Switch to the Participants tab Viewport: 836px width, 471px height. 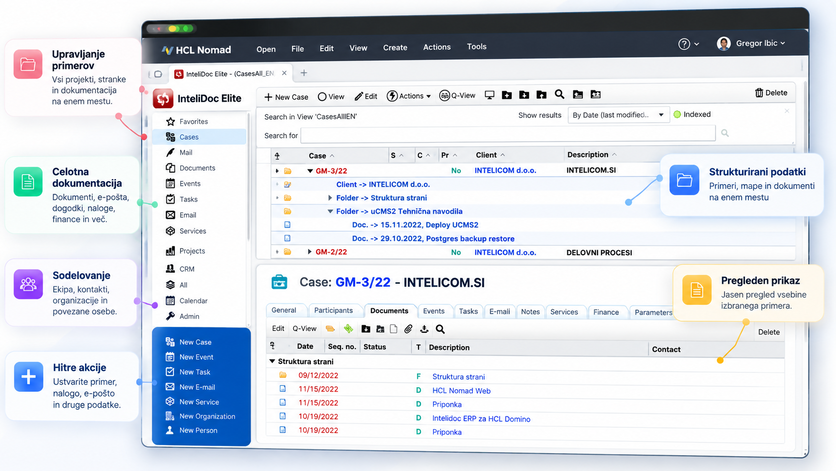coord(333,310)
